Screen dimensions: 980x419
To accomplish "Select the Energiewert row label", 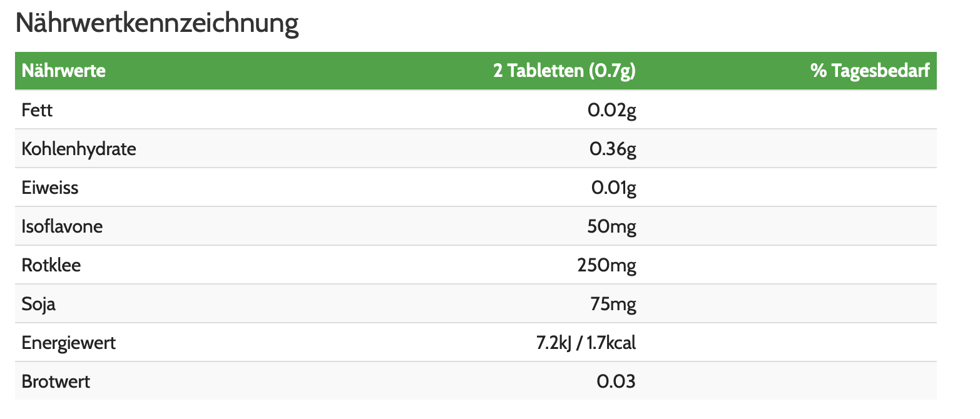I will [x=68, y=343].
